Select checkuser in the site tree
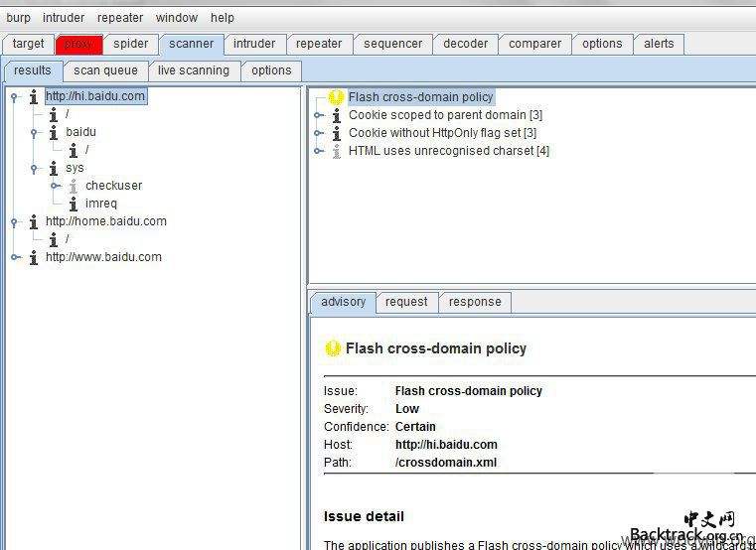 tap(114, 186)
